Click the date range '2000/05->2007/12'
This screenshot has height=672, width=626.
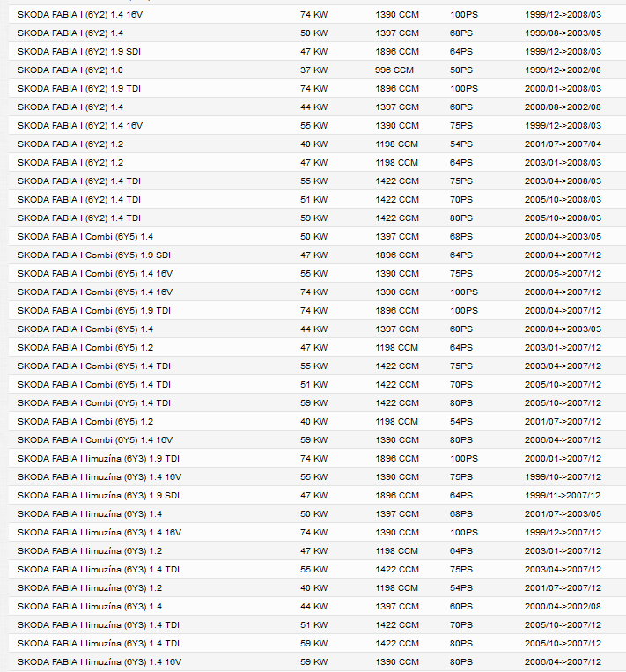point(563,273)
